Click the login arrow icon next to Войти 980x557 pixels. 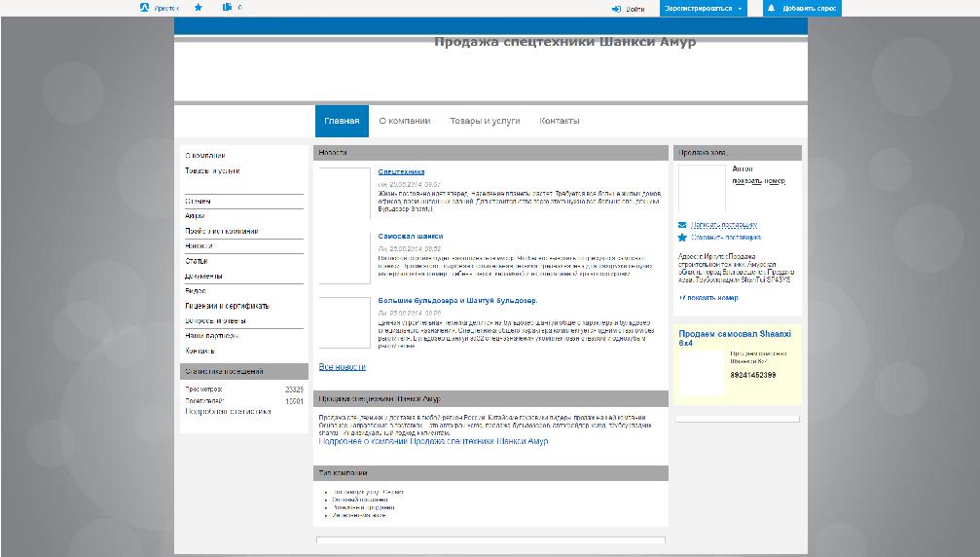[616, 9]
